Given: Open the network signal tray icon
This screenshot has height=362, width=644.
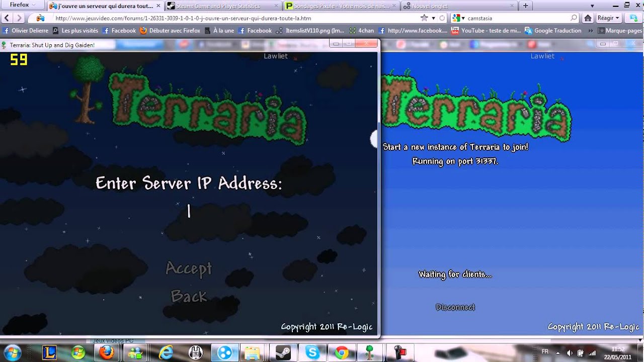Looking at the screenshot, I should [592, 352].
